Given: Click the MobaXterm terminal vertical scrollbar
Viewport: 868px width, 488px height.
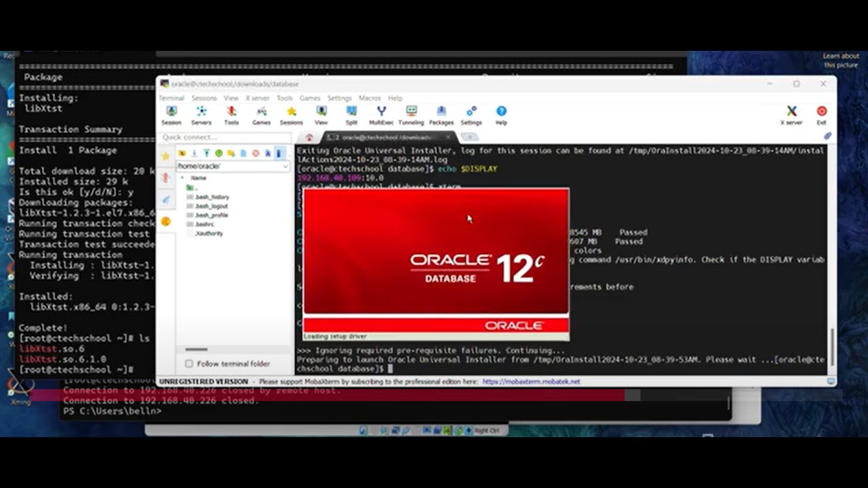Looking at the screenshot, I should [x=831, y=346].
